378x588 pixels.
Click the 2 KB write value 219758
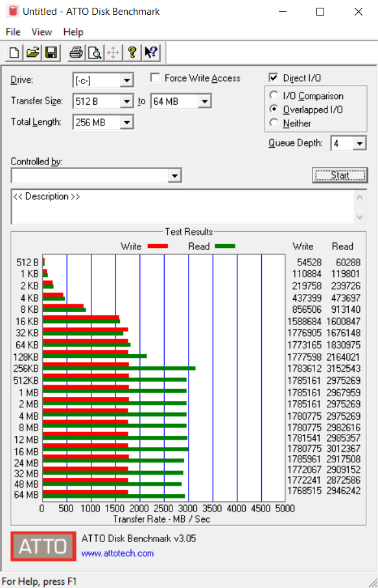tap(307, 286)
